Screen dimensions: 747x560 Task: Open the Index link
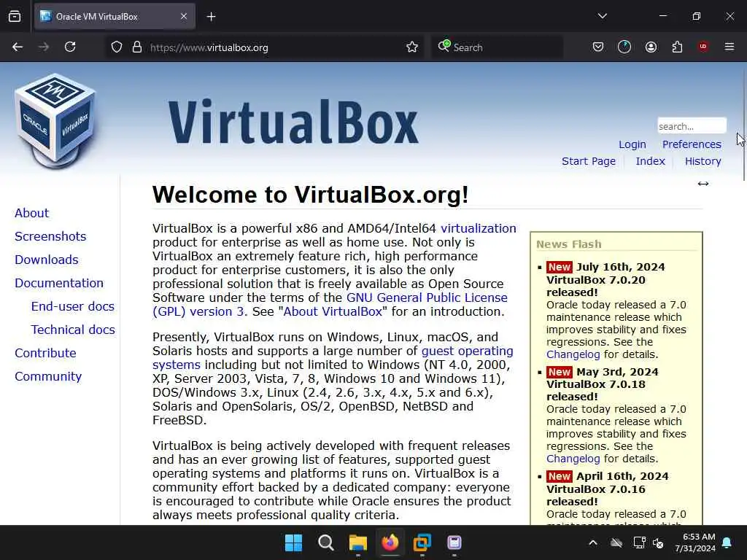(x=650, y=161)
